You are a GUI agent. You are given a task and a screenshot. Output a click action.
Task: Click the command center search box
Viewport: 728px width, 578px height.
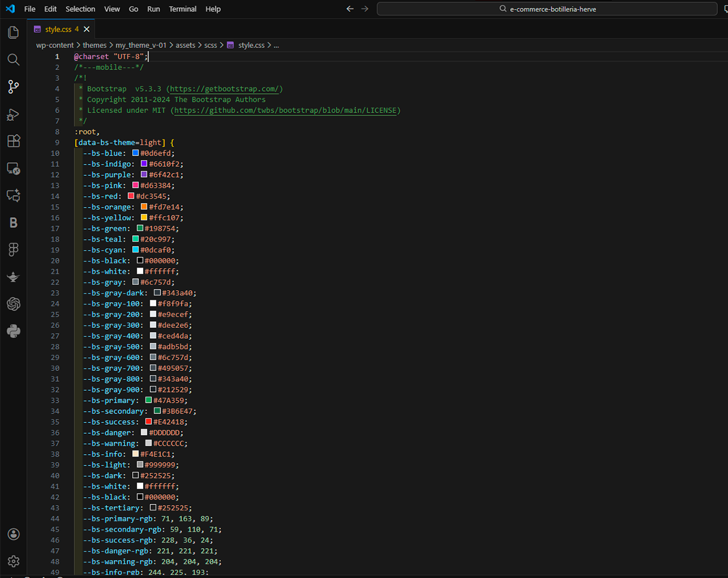coord(547,9)
